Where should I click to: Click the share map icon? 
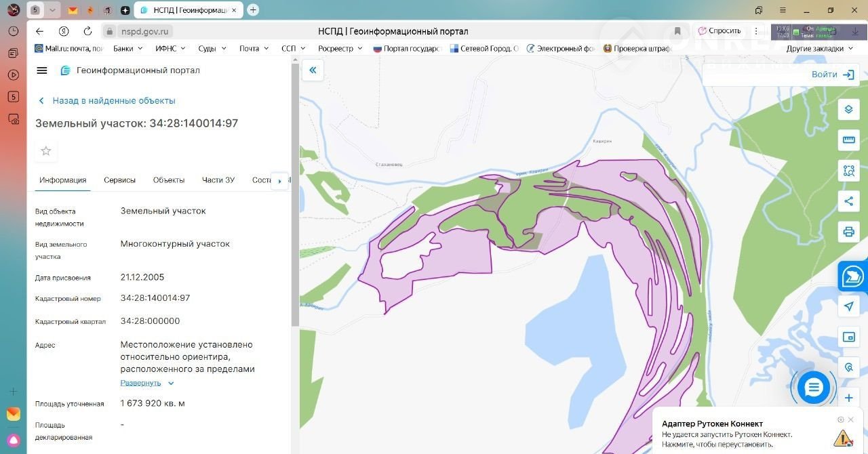point(848,201)
